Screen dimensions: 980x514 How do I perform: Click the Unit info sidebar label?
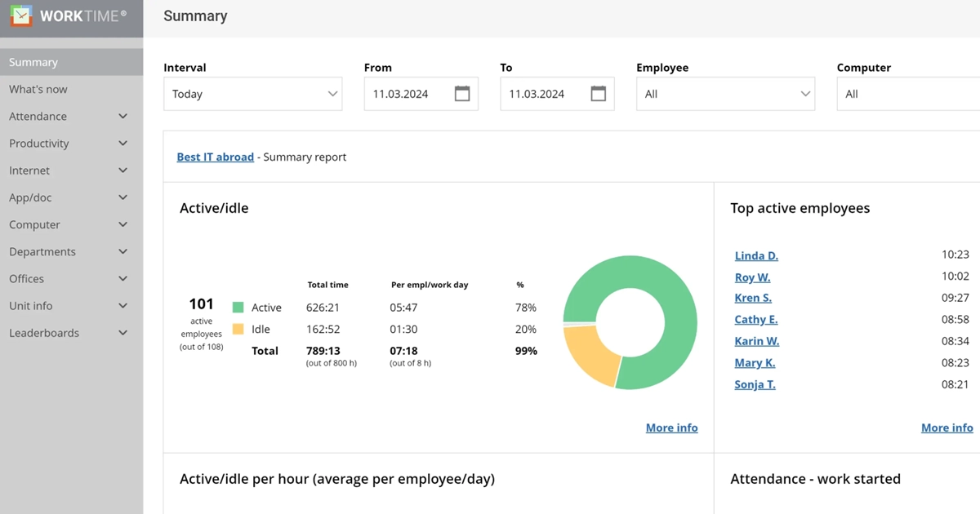[x=31, y=306]
